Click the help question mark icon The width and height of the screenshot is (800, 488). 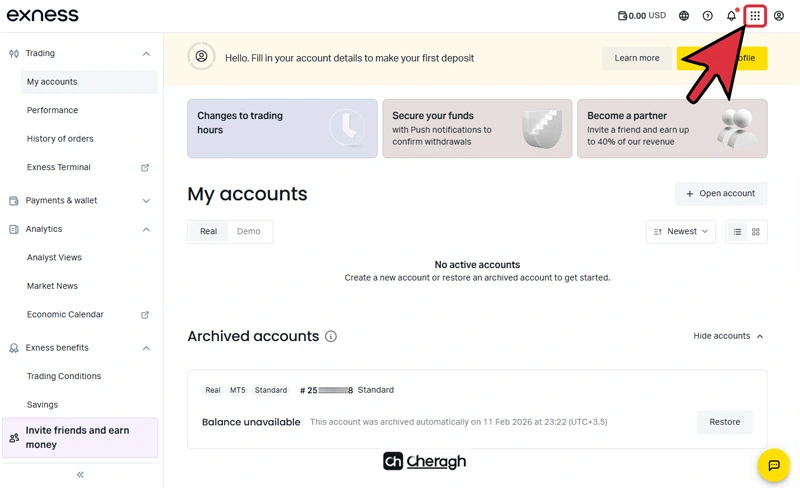coord(708,16)
